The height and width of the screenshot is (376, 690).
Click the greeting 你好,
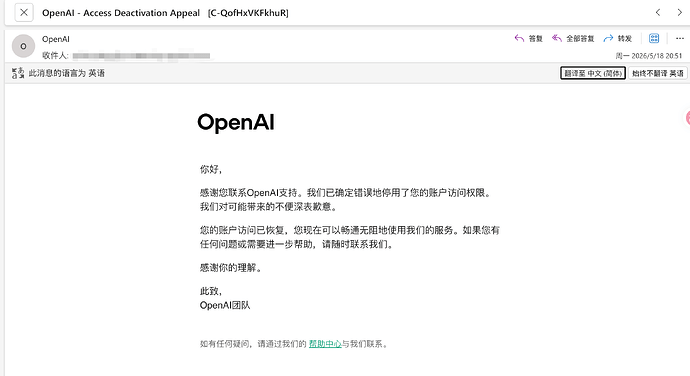point(211,170)
